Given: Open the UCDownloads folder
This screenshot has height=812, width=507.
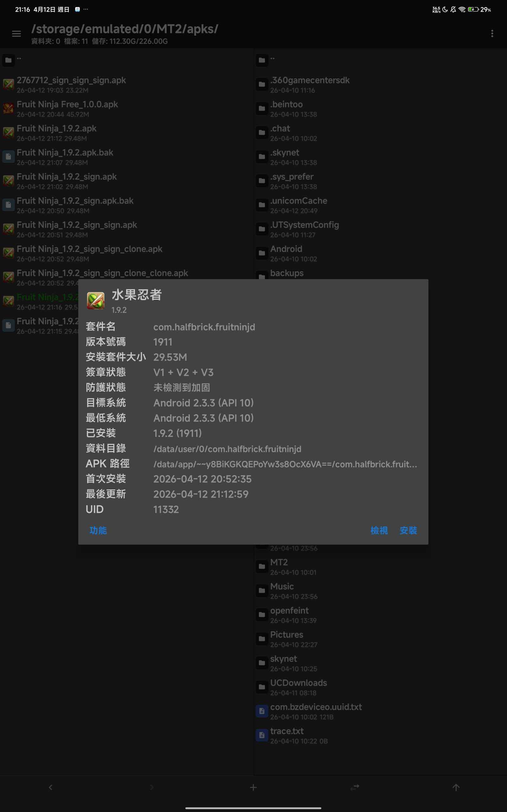Looking at the screenshot, I should click(298, 687).
